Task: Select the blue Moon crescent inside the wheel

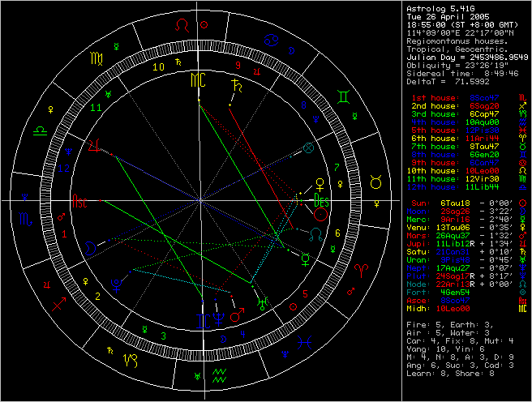Action: tap(92, 245)
